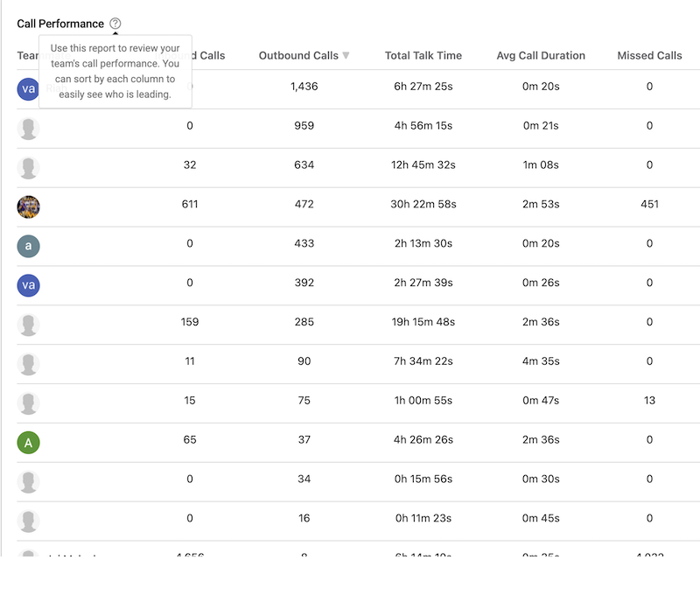Image resolution: width=700 pixels, height=595 pixels.
Task: Sort by the Avg Call Duration column
Action: point(541,56)
